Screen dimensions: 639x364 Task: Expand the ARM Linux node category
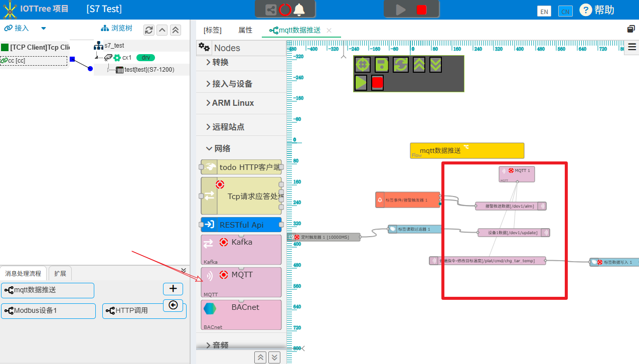pos(230,103)
